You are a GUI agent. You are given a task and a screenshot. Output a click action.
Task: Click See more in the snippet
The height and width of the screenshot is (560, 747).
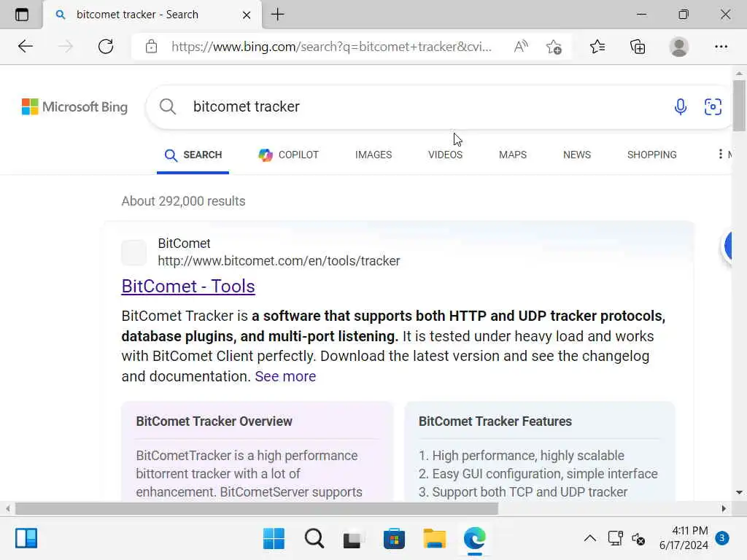(x=285, y=376)
